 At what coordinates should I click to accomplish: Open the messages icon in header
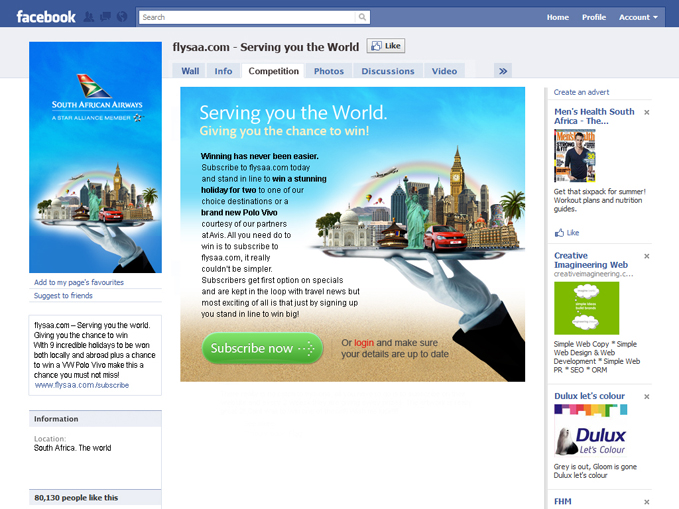tap(105, 17)
